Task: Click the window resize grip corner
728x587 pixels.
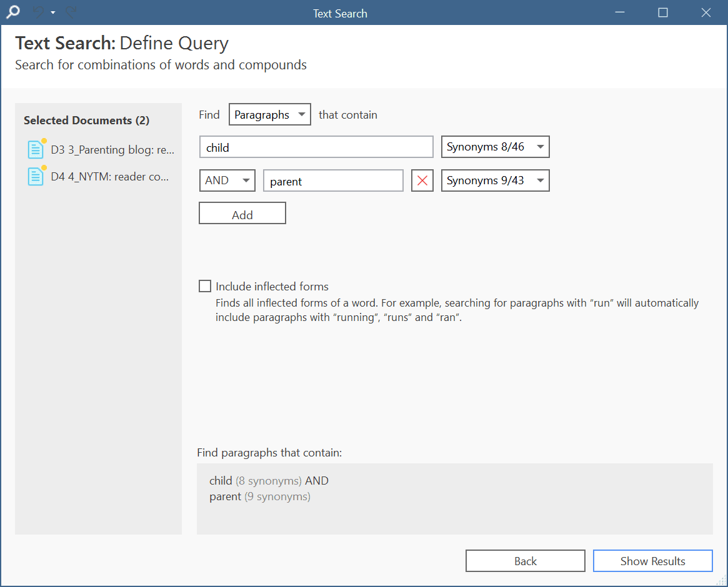Action: point(722,581)
